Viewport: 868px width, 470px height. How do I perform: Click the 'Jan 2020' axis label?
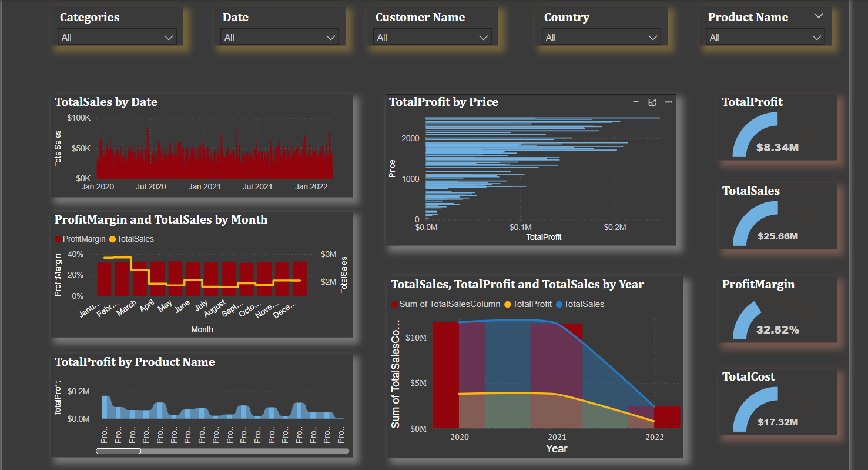coord(98,186)
